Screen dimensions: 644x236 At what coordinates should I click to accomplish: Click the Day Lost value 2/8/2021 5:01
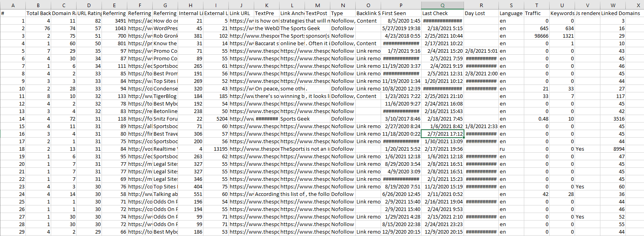point(481,51)
